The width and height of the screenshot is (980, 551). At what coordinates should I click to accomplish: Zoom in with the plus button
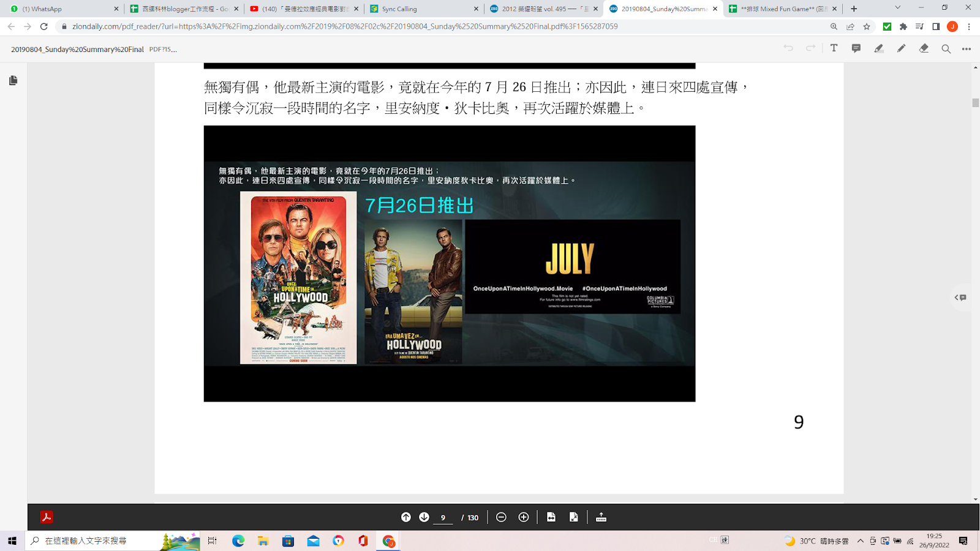click(x=524, y=517)
